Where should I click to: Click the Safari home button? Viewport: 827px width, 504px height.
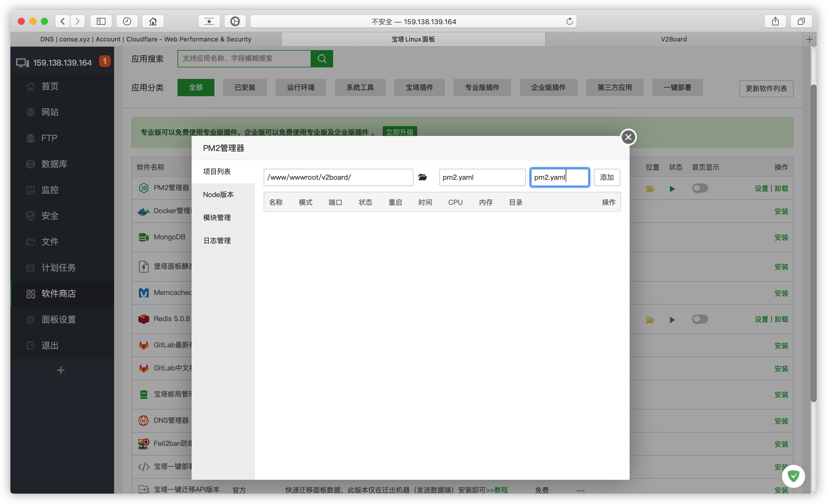(153, 22)
